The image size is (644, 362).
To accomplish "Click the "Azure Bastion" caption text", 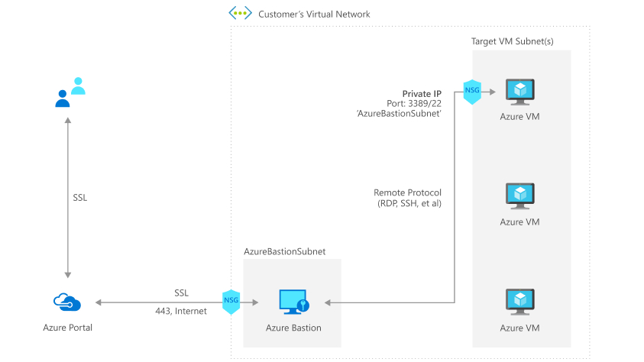I will 293,328.
